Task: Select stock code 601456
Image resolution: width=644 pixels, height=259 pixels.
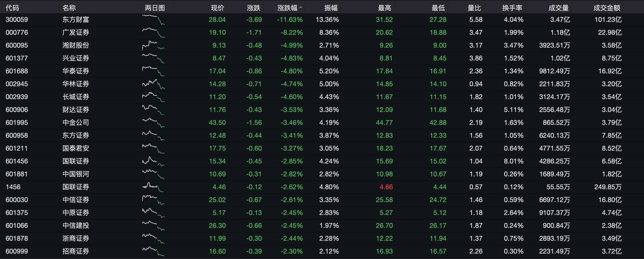Action: (17, 161)
